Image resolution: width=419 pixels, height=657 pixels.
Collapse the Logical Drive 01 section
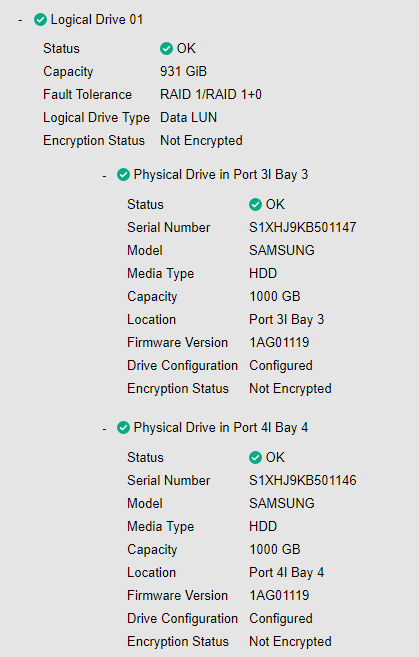click(x=20, y=20)
